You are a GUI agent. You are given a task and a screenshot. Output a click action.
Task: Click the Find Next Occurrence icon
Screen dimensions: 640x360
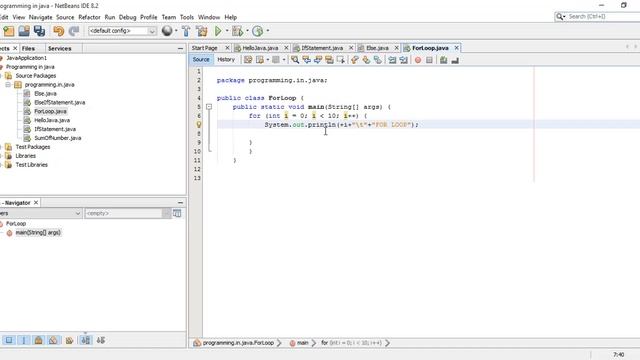(x=318, y=60)
